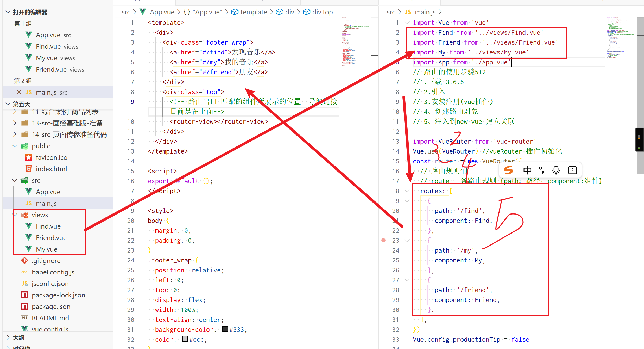
Task: Open index.html with HTML5 icon
Action: tap(51, 169)
